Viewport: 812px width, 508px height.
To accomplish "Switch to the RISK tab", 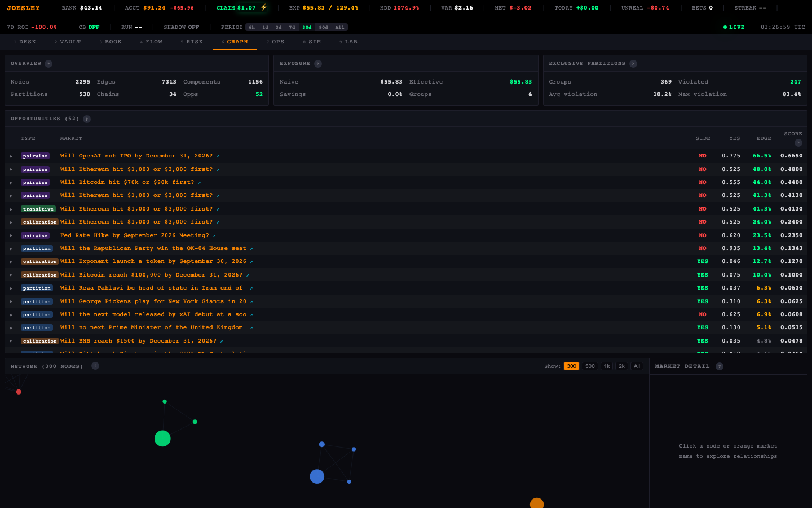I will pyautogui.click(x=192, y=42).
